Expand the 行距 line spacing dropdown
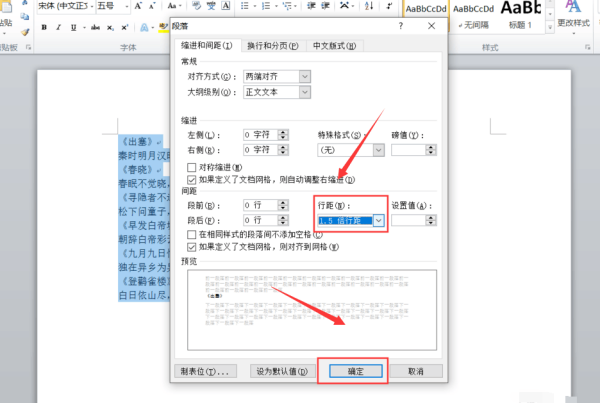 click(x=377, y=220)
